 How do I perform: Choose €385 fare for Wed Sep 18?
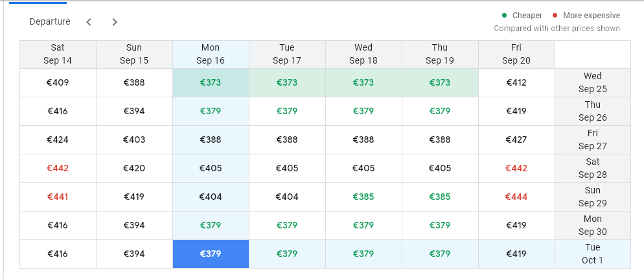(363, 197)
